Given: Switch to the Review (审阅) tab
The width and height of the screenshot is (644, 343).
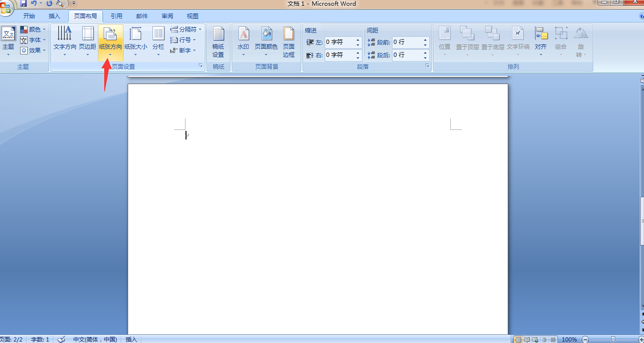Looking at the screenshot, I should point(167,16).
